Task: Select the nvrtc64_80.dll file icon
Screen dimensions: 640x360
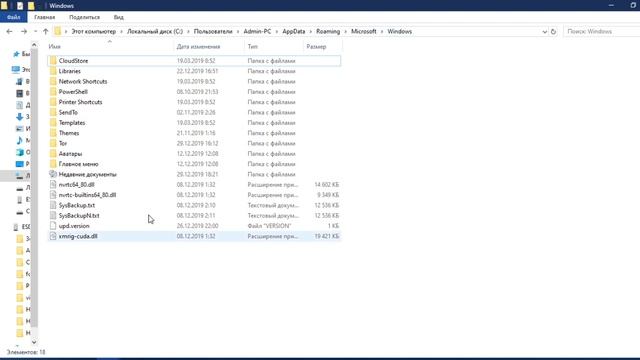Action: point(53,184)
